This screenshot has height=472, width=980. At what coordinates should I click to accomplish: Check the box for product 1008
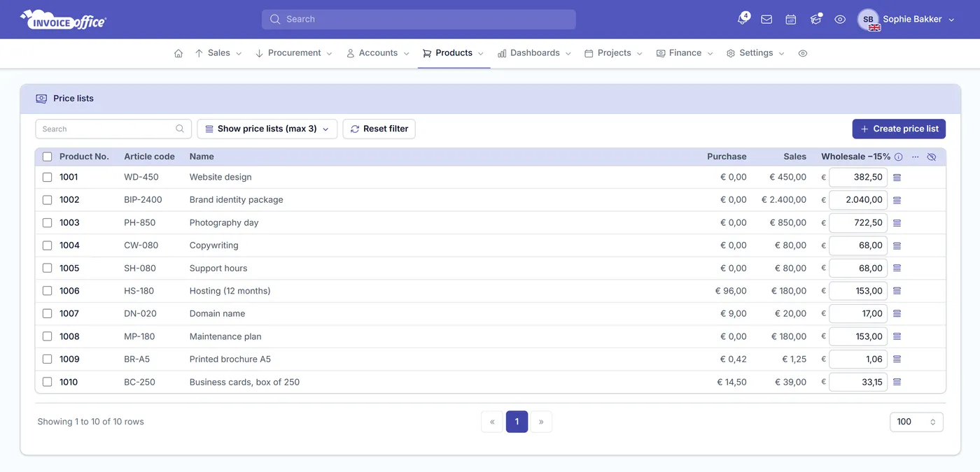[x=47, y=336]
